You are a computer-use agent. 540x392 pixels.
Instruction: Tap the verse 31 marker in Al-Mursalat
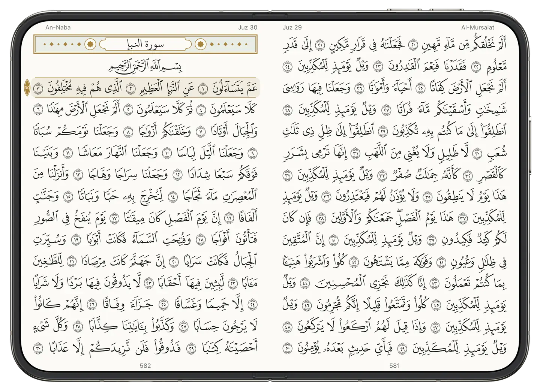(355, 153)
